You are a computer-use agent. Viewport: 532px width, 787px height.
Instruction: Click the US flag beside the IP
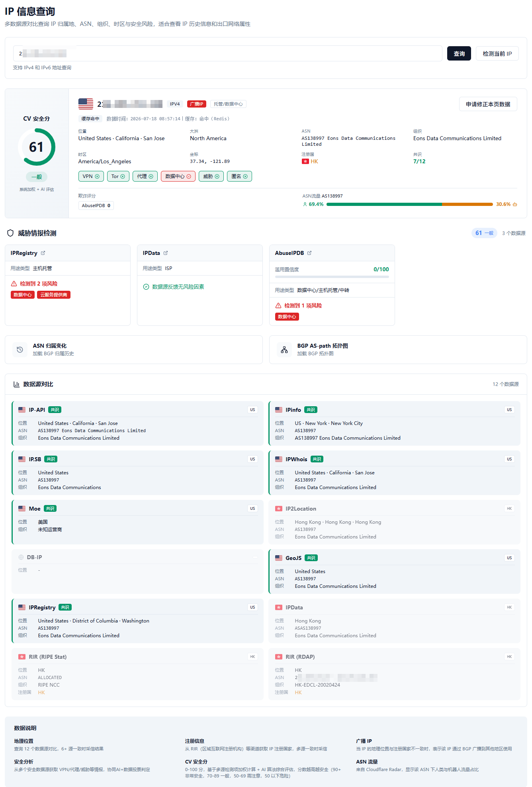click(86, 104)
